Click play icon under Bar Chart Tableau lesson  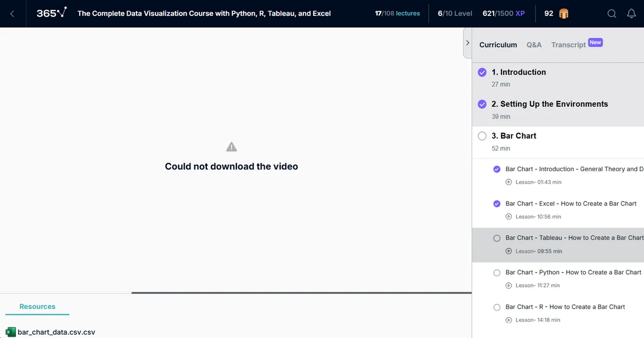(509, 251)
